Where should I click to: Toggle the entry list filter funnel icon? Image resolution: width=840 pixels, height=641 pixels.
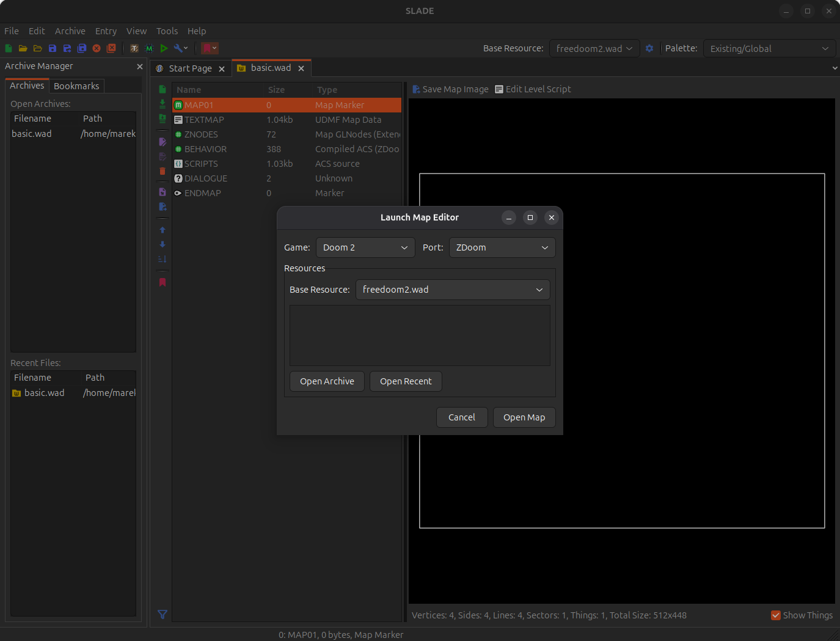[x=162, y=615]
